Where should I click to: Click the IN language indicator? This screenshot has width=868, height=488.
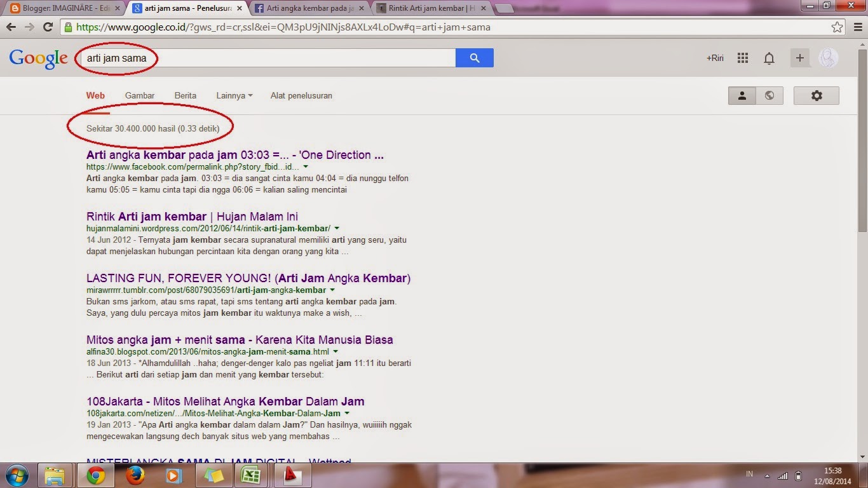[x=749, y=475]
